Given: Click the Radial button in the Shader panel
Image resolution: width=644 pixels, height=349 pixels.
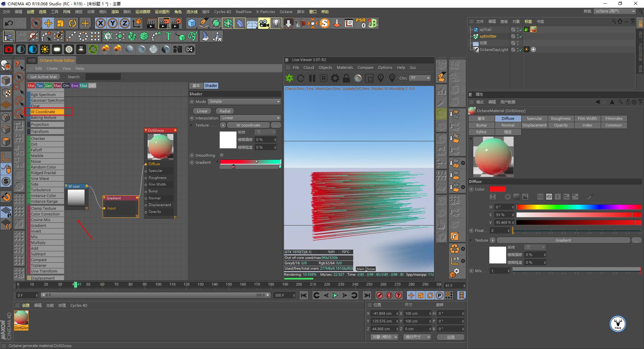Looking at the screenshot, I should click(x=224, y=111).
